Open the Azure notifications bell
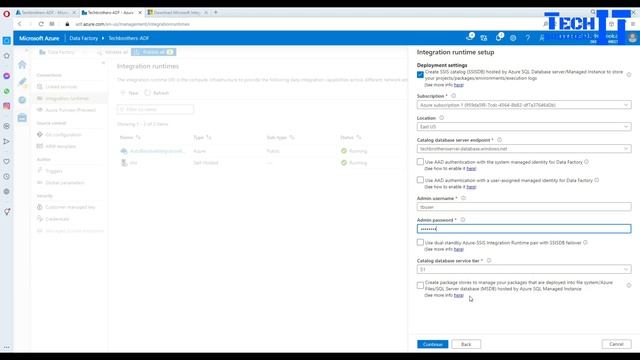Image resolution: width=640 pixels, height=360 pixels. tap(498, 38)
